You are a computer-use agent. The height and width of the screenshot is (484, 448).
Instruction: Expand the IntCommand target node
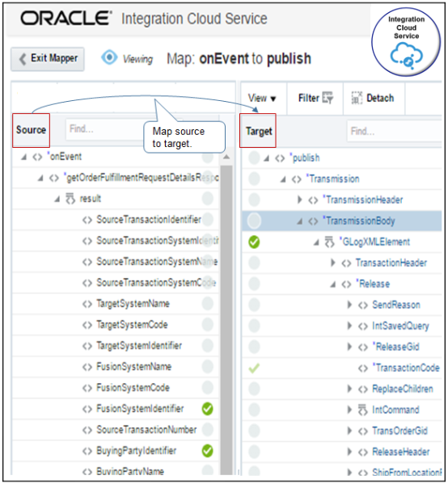pyautogui.click(x=349, y=410)
